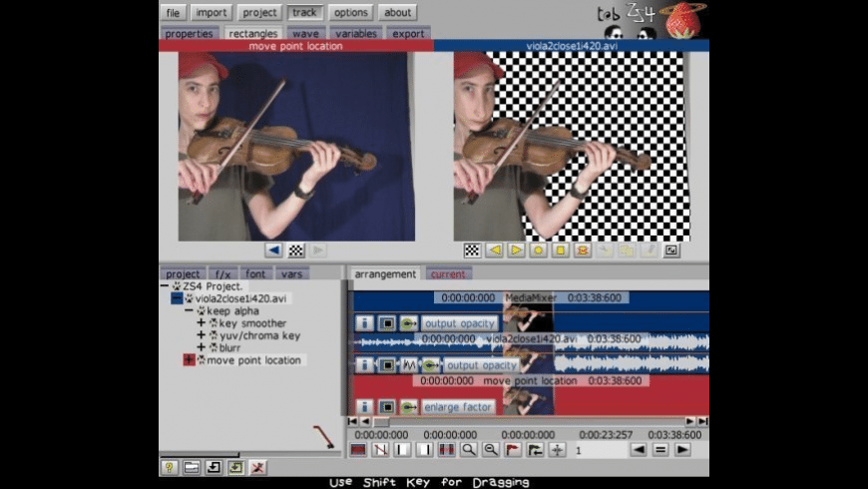Collapse the ZS4 Project tree root

(x=165, y=285)
